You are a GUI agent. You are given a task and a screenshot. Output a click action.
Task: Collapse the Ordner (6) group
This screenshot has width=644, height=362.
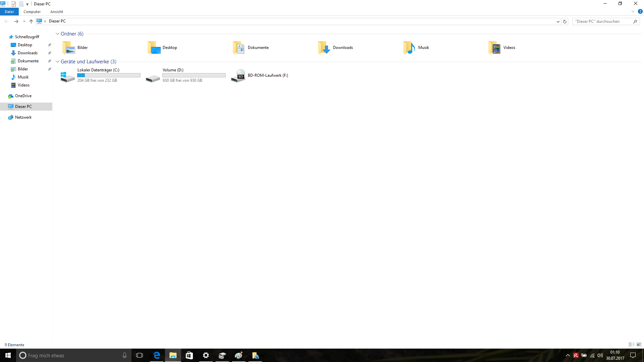57,34
